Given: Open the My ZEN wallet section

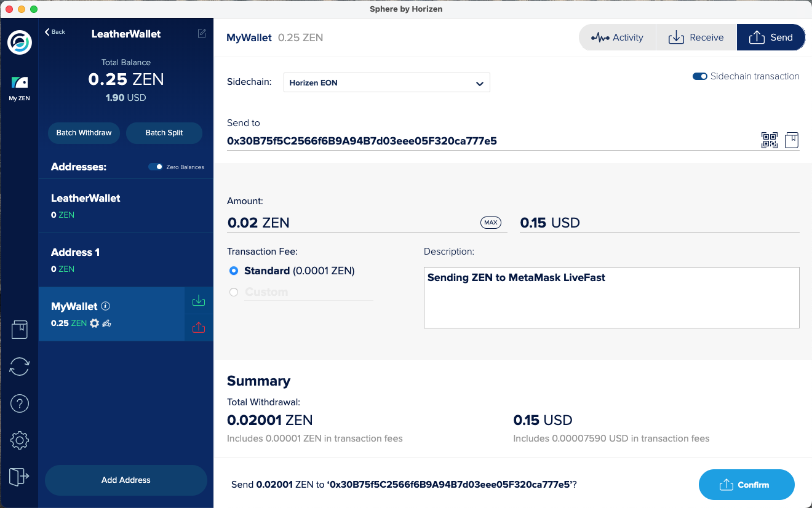Looking at the screenshot, I should tap(19, 89).
